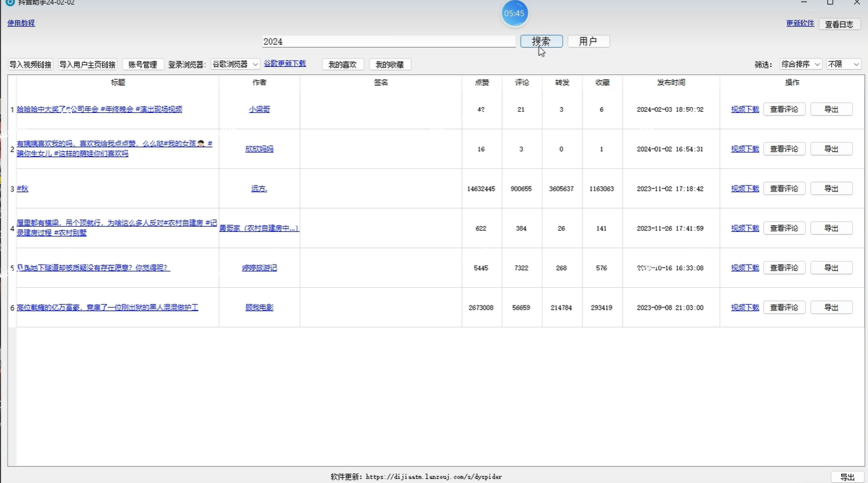Select the 2673008 likes cell
The height and width of the screenshot is (483, 868).
[481, 308]
